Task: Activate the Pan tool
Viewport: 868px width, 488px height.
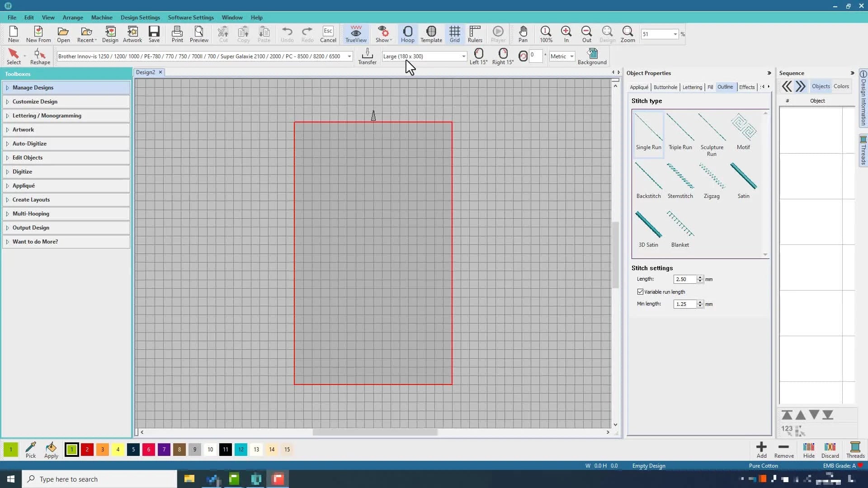Action: tap(523, 34)
